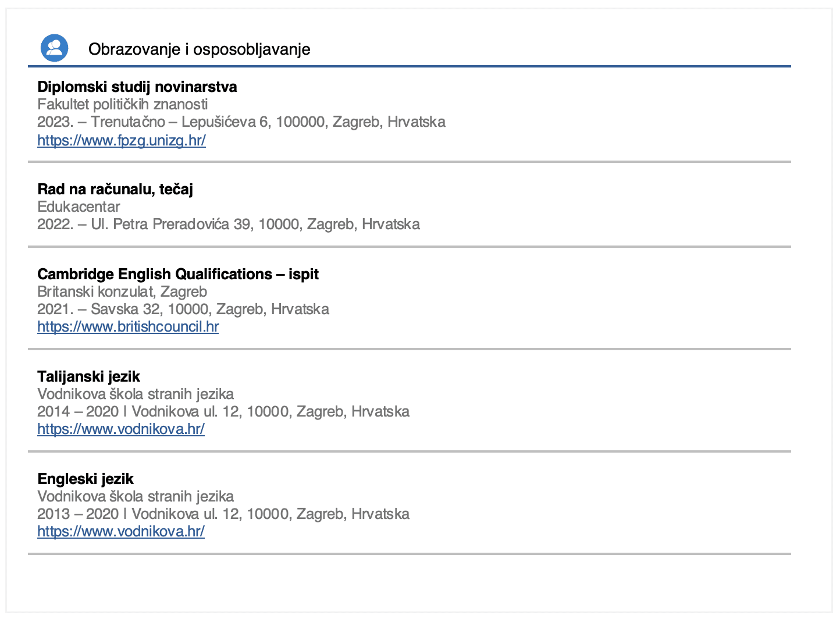The image size is (840, 619).
Task: Open the britishcouncil.hr link
Action: point(128,326)
